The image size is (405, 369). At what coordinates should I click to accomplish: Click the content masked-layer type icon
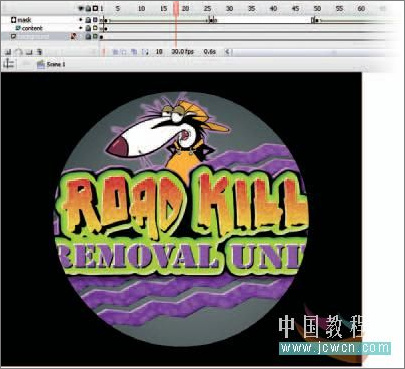tap(18, 28)
